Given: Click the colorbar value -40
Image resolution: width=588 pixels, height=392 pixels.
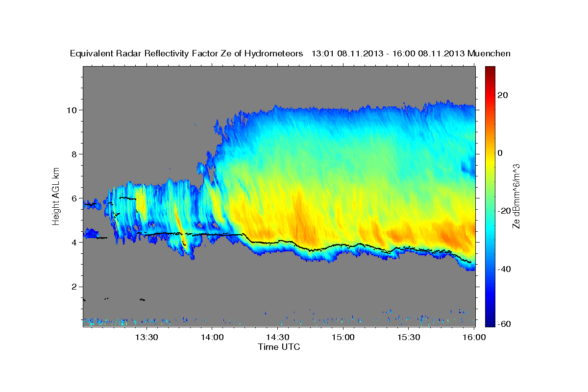Looking at the screenshot, I should 504,269.
